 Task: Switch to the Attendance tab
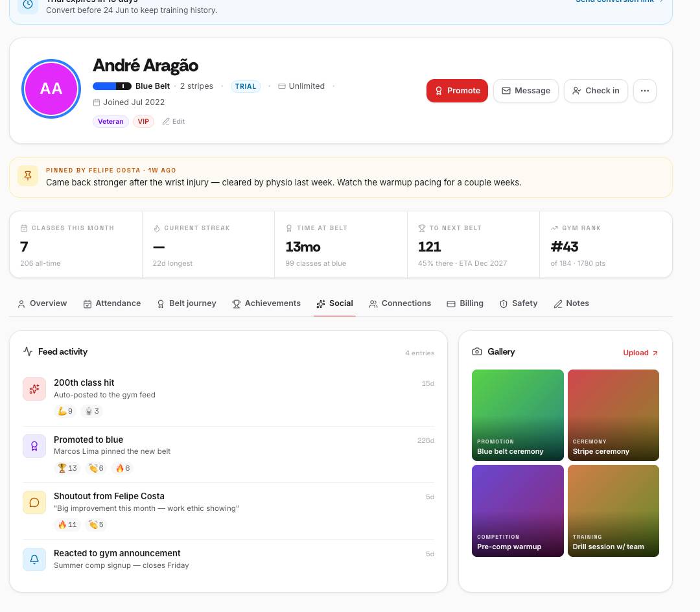111,303
